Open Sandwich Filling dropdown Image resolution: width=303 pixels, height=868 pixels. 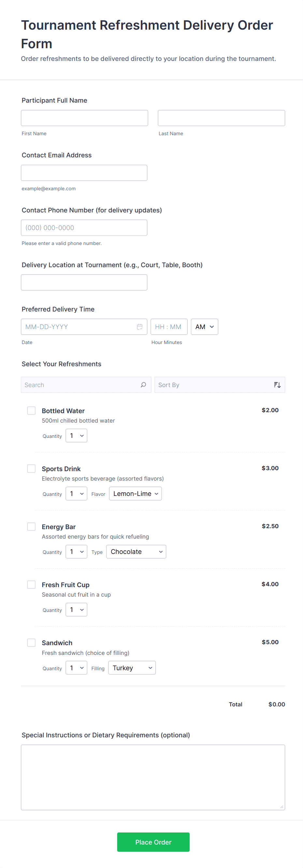[132, 668]
